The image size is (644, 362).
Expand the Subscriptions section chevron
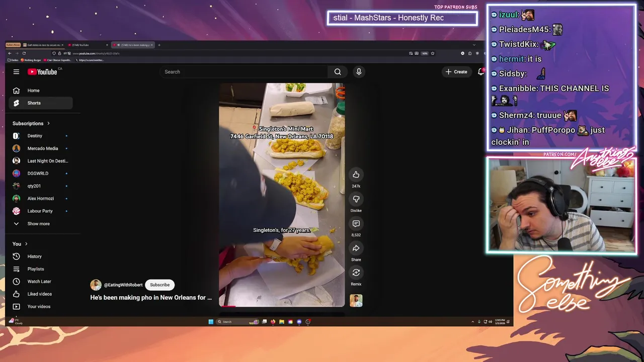coord(49,123)
